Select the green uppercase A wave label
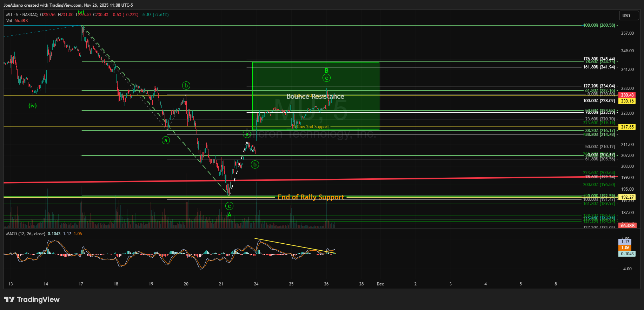 (x=229, y=215)
